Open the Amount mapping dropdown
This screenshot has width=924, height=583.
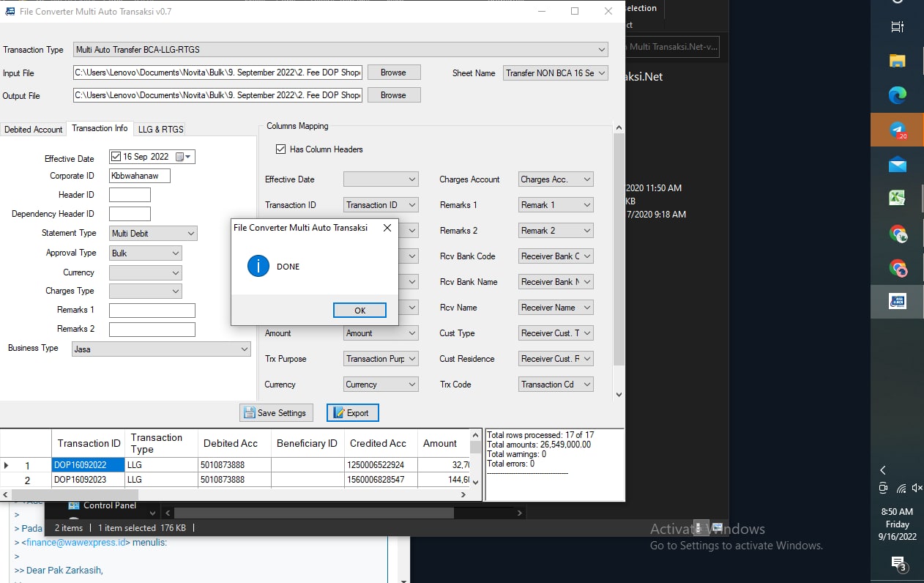(381, 333)
